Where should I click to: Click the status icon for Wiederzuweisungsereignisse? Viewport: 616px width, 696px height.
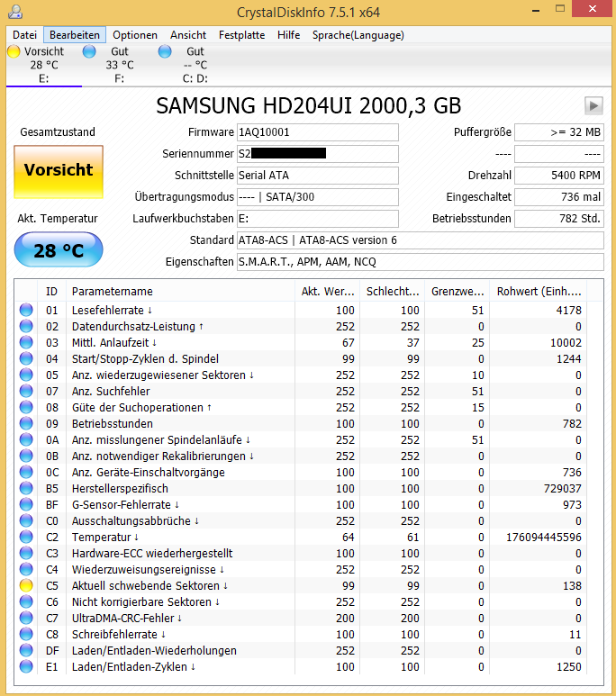point(26,569)
